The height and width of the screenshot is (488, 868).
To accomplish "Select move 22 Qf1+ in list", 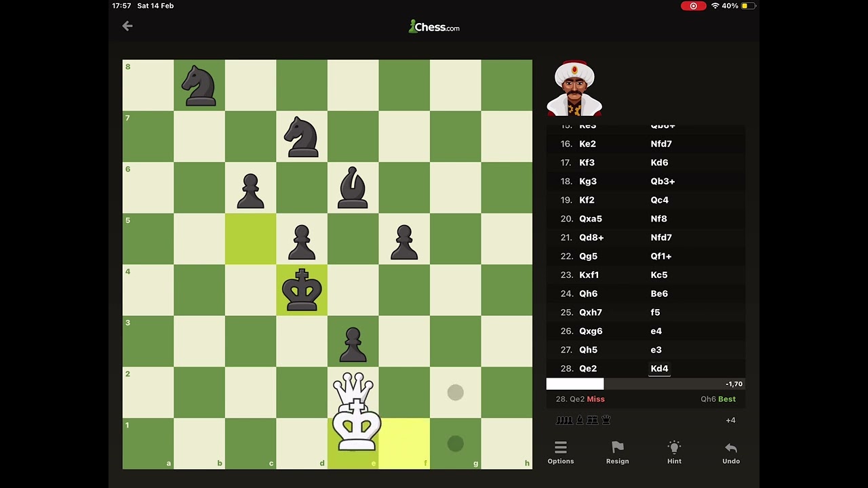I will pos(660,256).
